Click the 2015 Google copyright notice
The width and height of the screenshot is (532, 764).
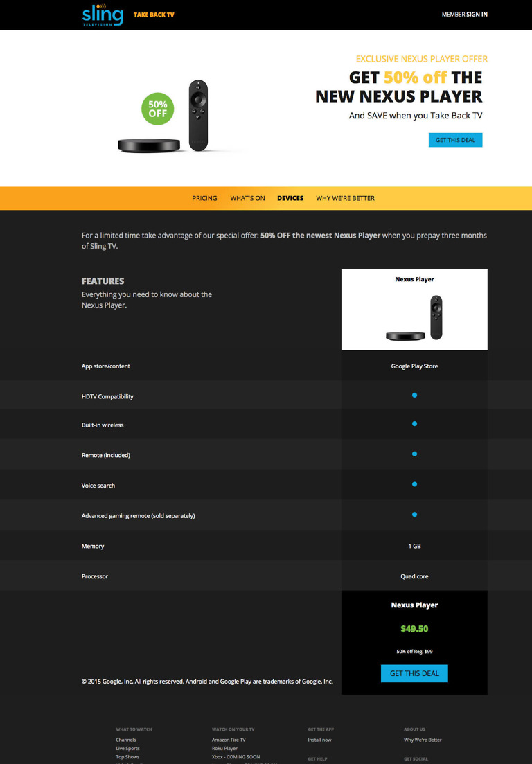tap(207, 682)
